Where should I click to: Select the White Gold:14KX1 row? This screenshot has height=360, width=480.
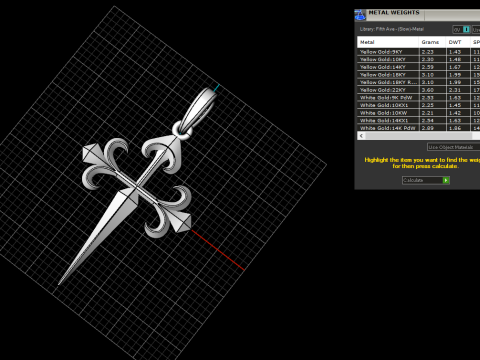[419, 120]
